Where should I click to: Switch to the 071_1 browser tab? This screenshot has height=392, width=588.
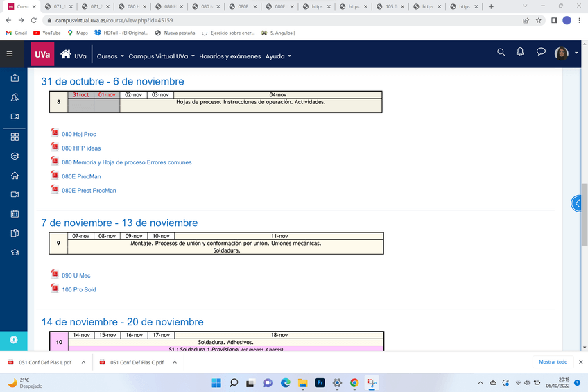[x=58, y=6]
